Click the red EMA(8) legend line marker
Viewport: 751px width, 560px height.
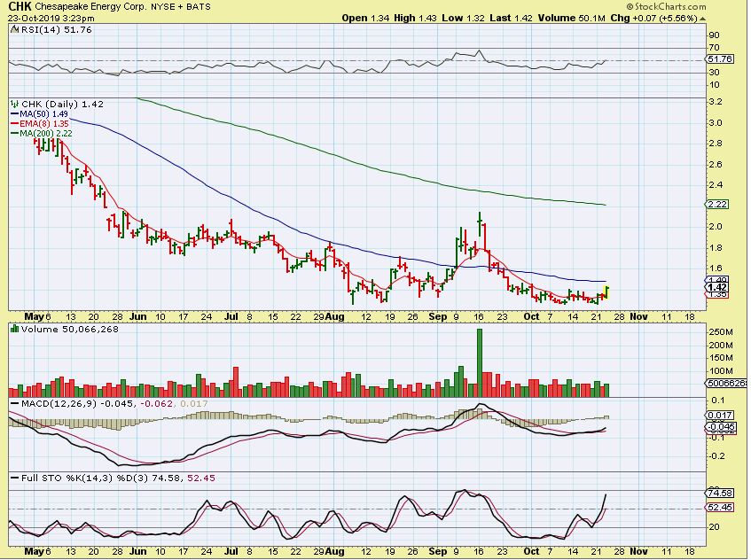tap(15, 123)
